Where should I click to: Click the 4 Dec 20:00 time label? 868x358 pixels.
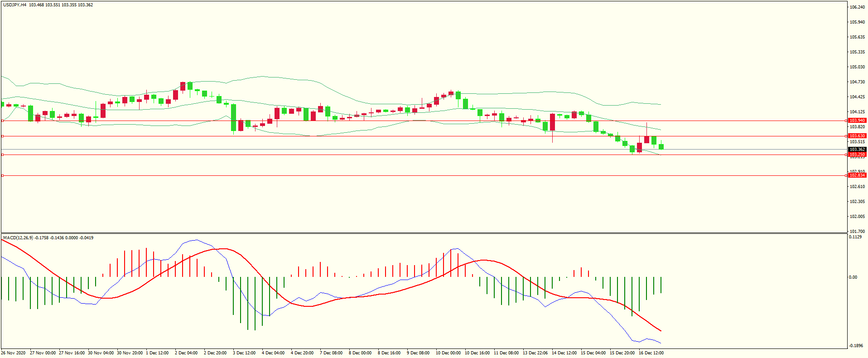[302, 353]
